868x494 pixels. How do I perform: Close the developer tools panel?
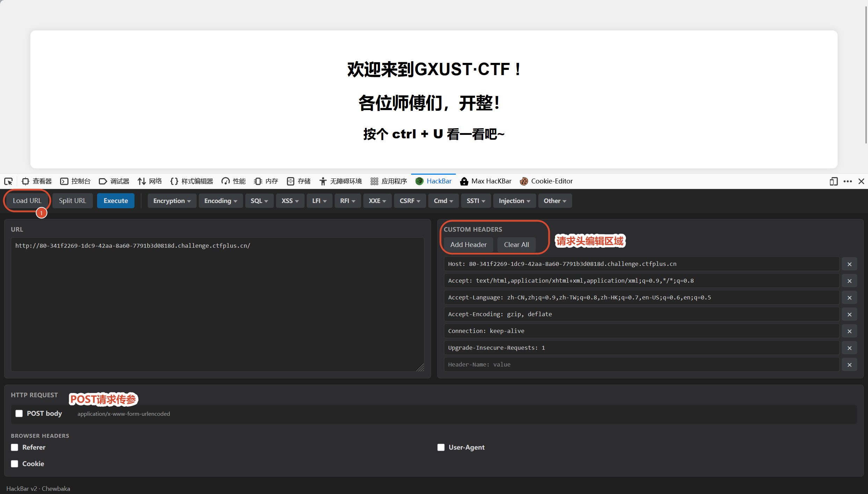(x=861, y=181)
